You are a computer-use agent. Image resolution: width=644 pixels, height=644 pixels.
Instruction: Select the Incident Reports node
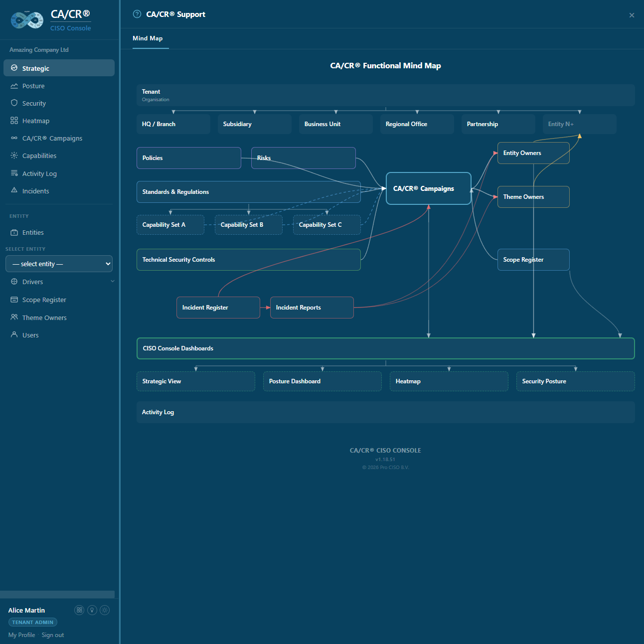pyautogui.click(x=312, y=308)
